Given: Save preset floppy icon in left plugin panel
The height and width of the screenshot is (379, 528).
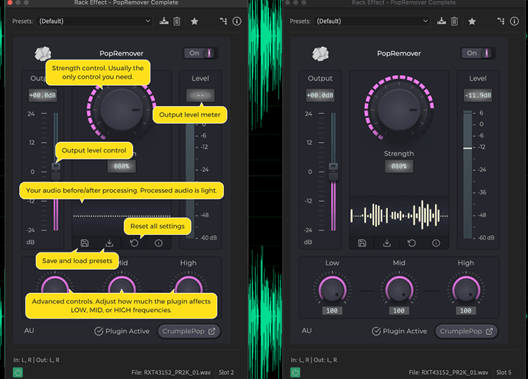Looking at the screenshot, I should coord(85,243).
